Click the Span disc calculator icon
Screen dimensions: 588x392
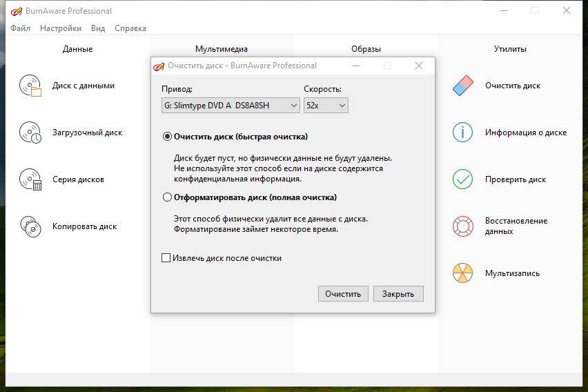point(30,179)
